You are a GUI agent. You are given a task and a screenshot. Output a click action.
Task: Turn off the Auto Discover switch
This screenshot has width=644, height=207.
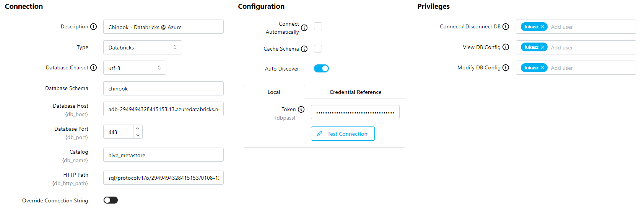click(x=321, y=69)
